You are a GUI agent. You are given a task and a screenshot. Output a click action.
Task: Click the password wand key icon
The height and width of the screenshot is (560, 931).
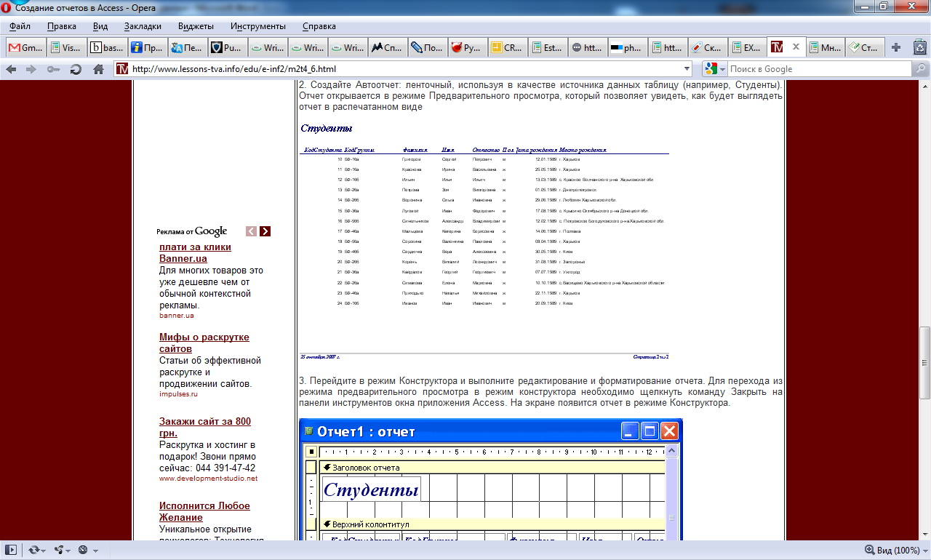pyautogui.click(x=53, y=70)
